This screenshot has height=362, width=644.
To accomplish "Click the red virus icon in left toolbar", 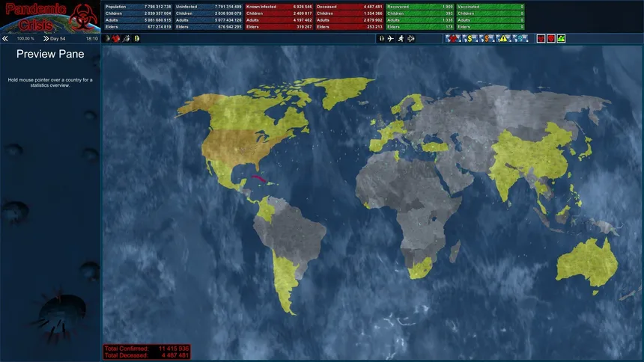I will 116,39.
